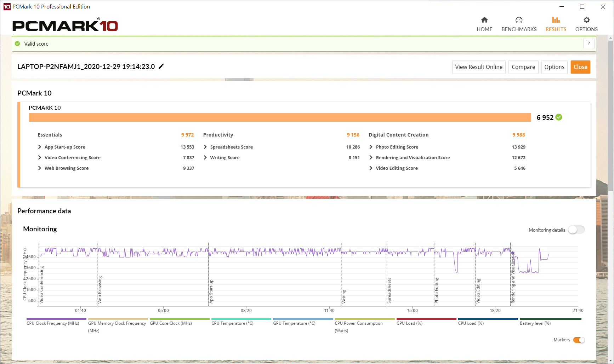This screenshot has height=364, width=614.
Task: Click the Video Editing value 5 646
Action: point(520,168)
